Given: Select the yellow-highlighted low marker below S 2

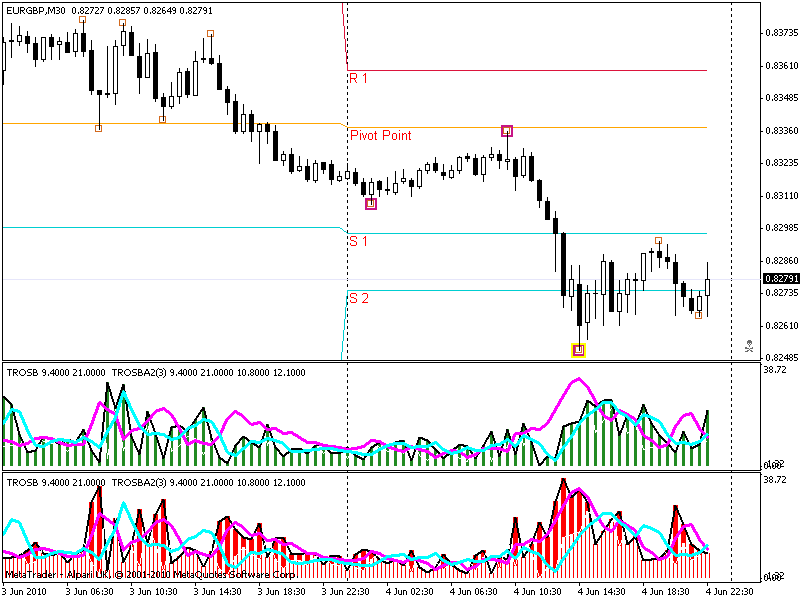Looking at the screenshot, I should pos(578,350).
